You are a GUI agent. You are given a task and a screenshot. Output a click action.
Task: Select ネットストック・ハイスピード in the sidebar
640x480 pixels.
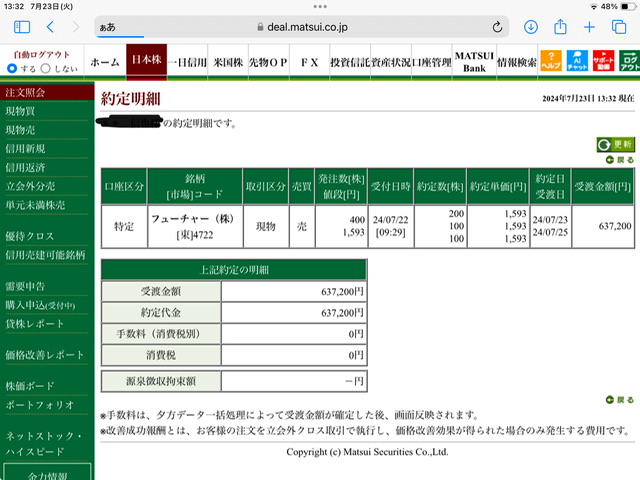(x=43, y=443)
